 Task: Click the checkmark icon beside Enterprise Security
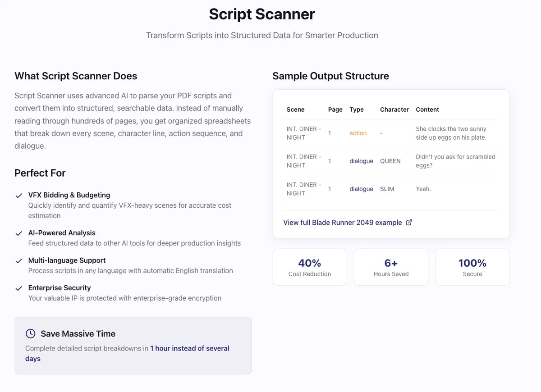(19, 288)
